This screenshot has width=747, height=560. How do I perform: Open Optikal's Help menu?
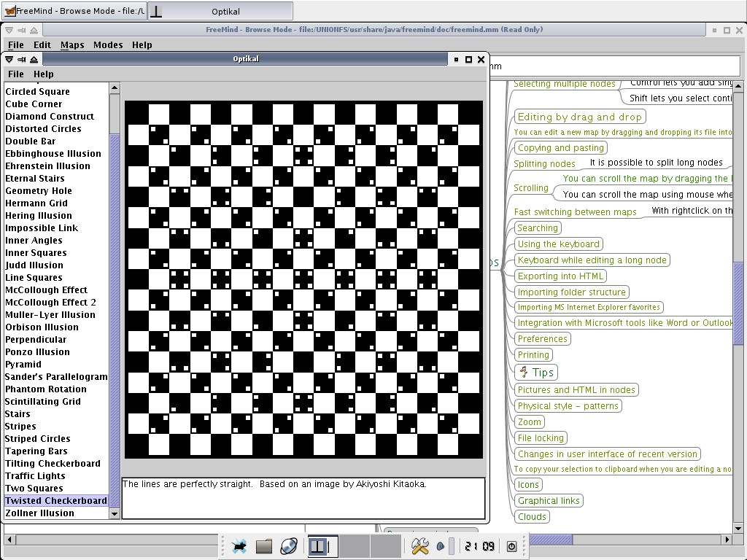coord(43,74)
